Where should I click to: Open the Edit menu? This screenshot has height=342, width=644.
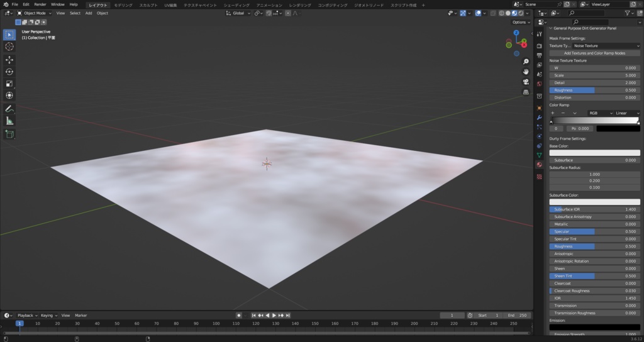tap(26, 4)
